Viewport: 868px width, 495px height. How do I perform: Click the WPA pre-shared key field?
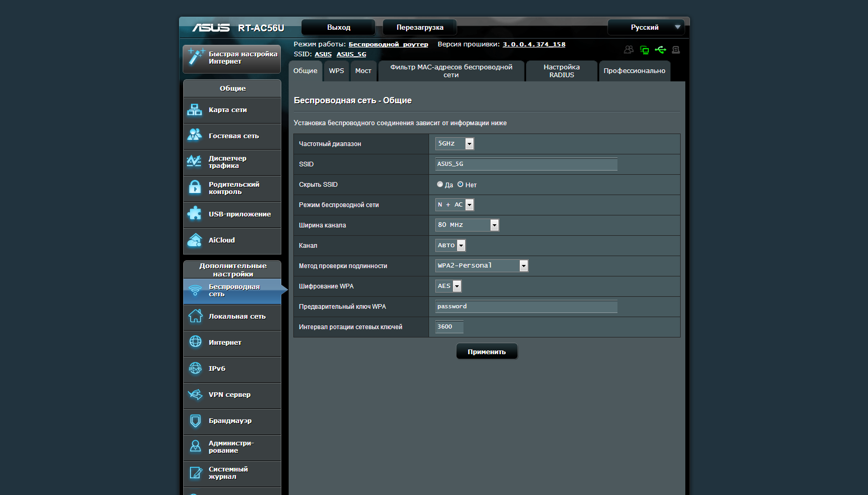click(526, 306)
